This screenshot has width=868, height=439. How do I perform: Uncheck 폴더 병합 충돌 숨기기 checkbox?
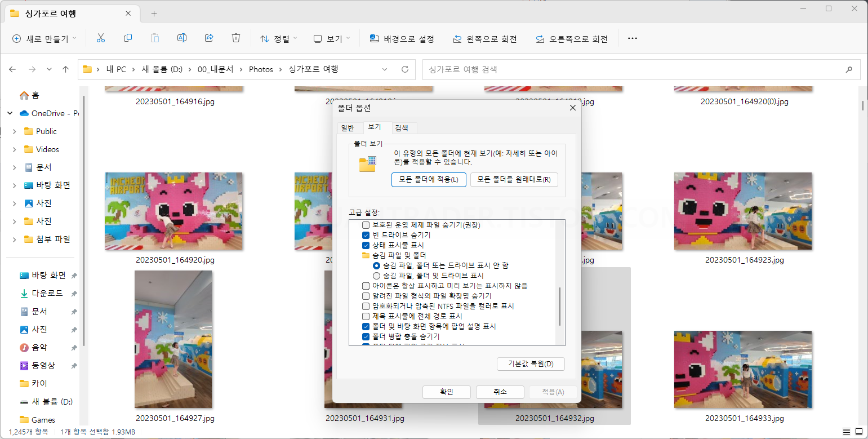tap(366, 336)
